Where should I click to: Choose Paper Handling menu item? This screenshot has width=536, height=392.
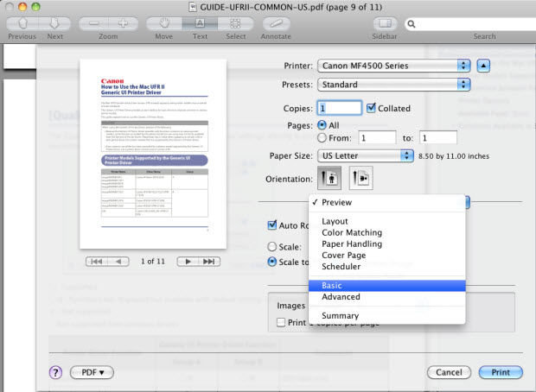[x=387, y=243]
